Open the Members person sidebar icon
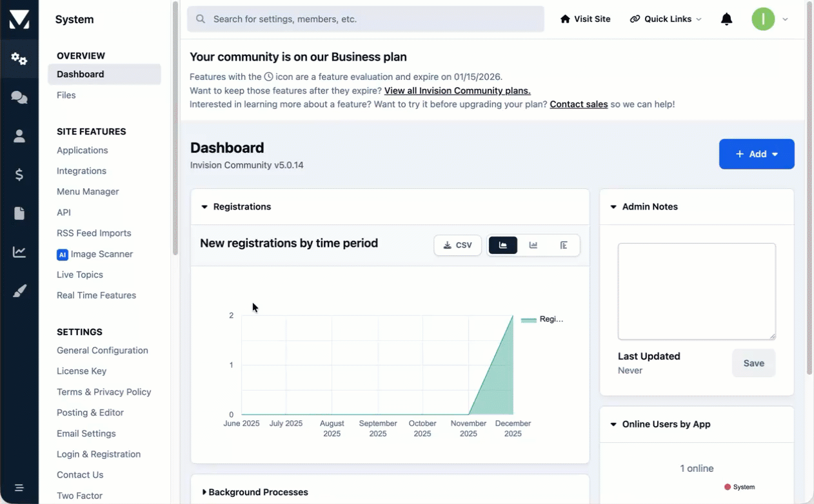814x504 pixels. pos(19,136)
